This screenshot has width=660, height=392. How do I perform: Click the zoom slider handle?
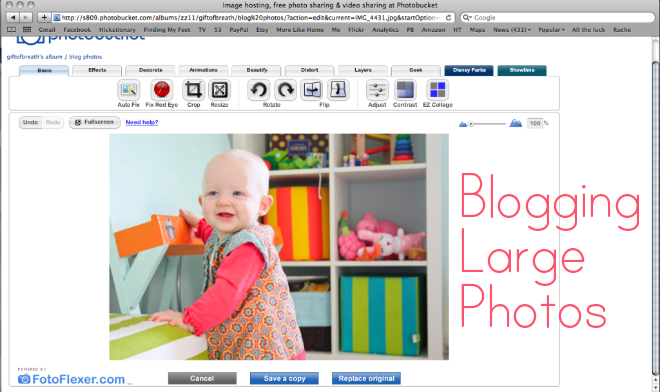pyautogui.click(x=471, y=124)
